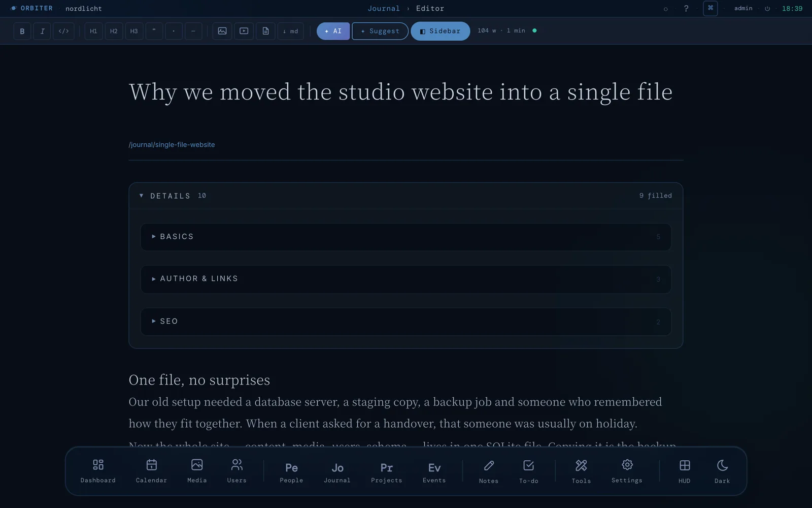Apply H3 heading style
The image size is (812, 508).
click(134, 31)
